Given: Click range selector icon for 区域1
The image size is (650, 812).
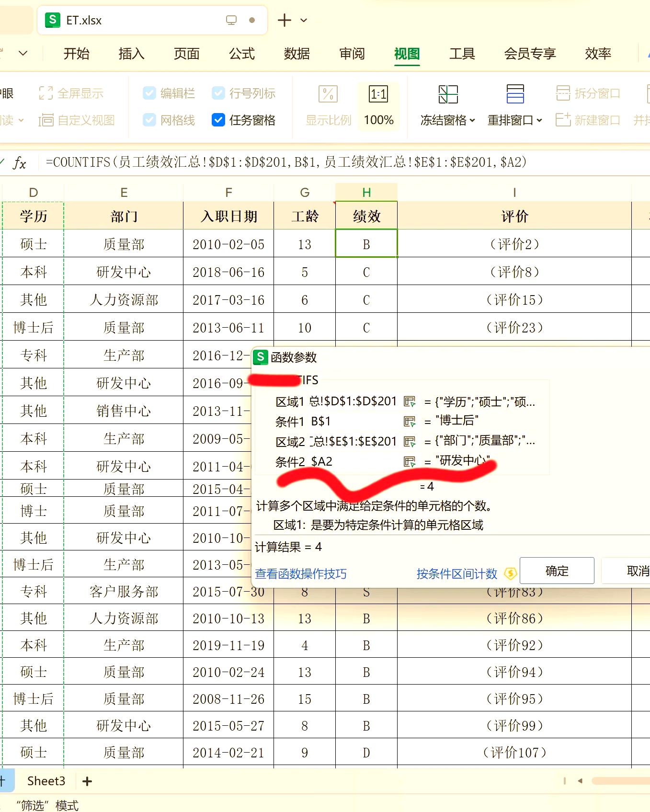Looking at the screenshot, I should click(410, 401).
